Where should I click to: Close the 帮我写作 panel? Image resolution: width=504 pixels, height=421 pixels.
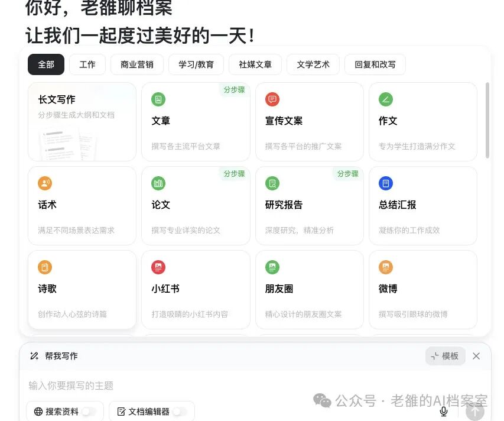click(476, 356)
